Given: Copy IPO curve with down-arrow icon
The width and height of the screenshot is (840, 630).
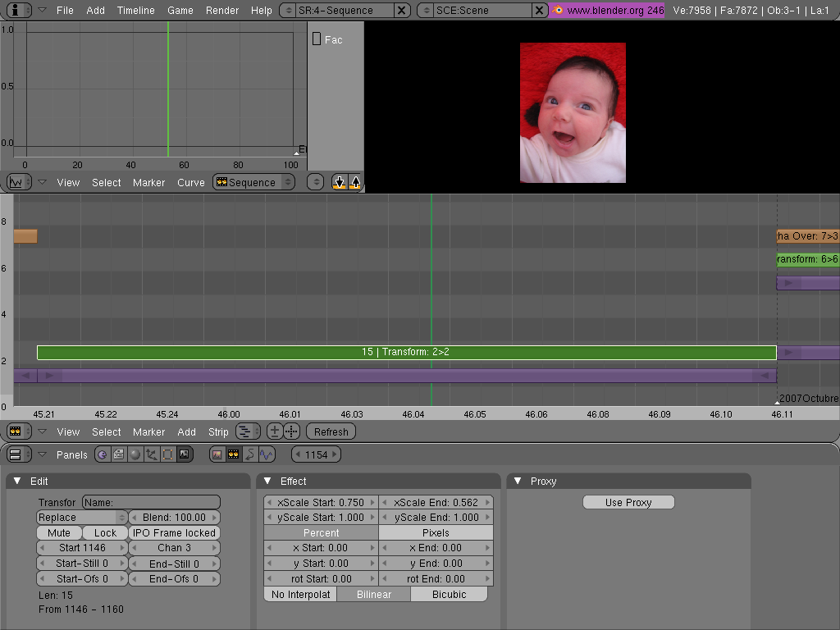Looking at the screenshot, I should (x=340, y=182).
